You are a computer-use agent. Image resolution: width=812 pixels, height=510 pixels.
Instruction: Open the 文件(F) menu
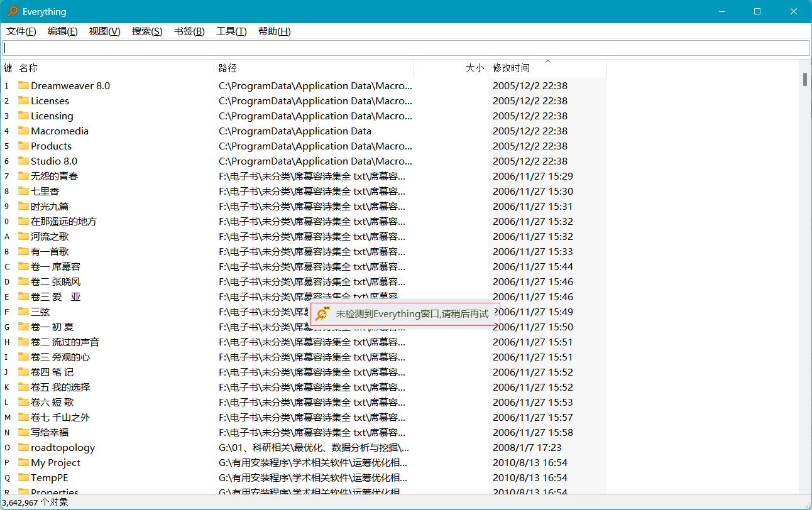coord(21,31)
